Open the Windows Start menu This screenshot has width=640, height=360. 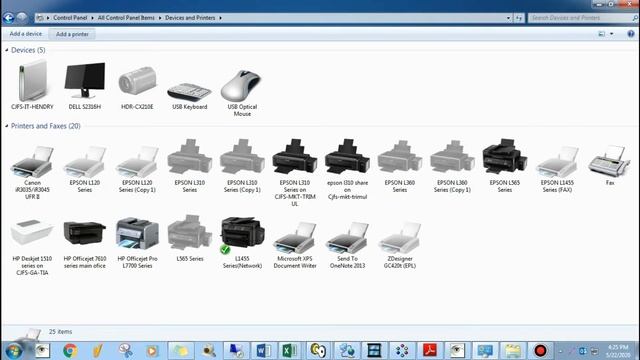click(13, 351)
